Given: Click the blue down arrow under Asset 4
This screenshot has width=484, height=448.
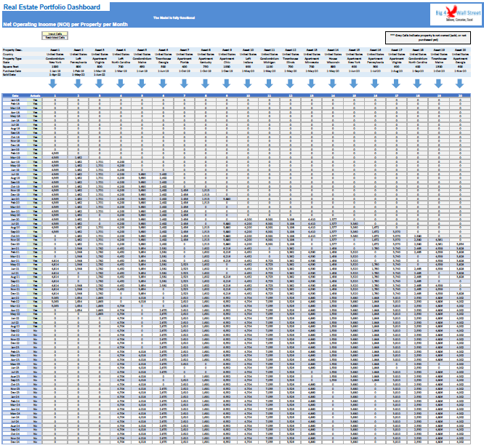Looking at the screenshot, I should [121, 84].
